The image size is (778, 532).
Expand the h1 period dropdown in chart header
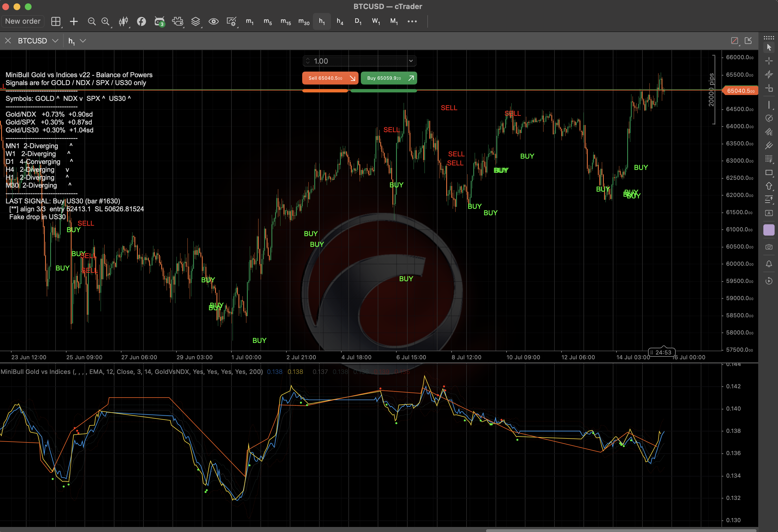point(83,41)
